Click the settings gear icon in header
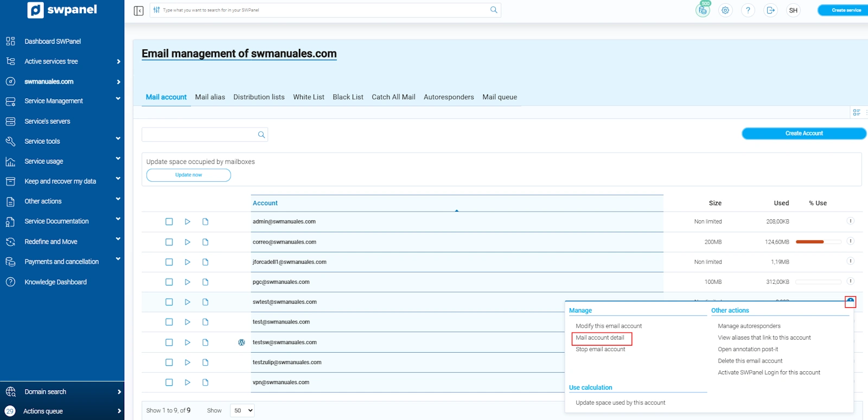868x420 pixels. tap(725, 10)
